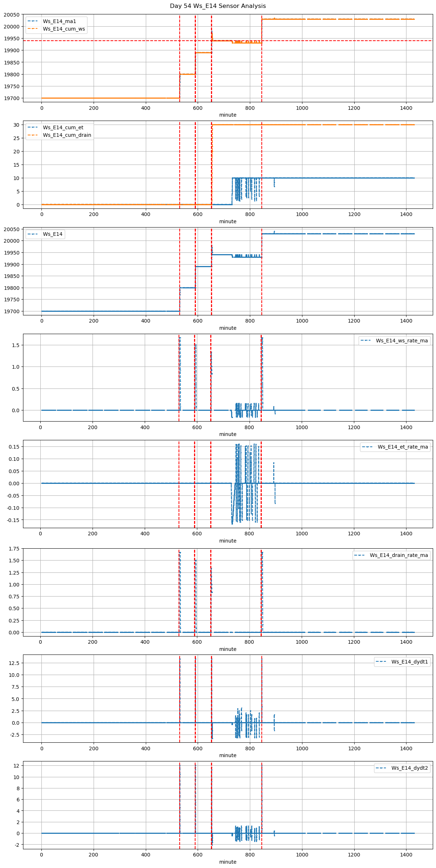Click the "Day 54 Ws_E14 Sensor Analysis" title

tap(218, 6)
